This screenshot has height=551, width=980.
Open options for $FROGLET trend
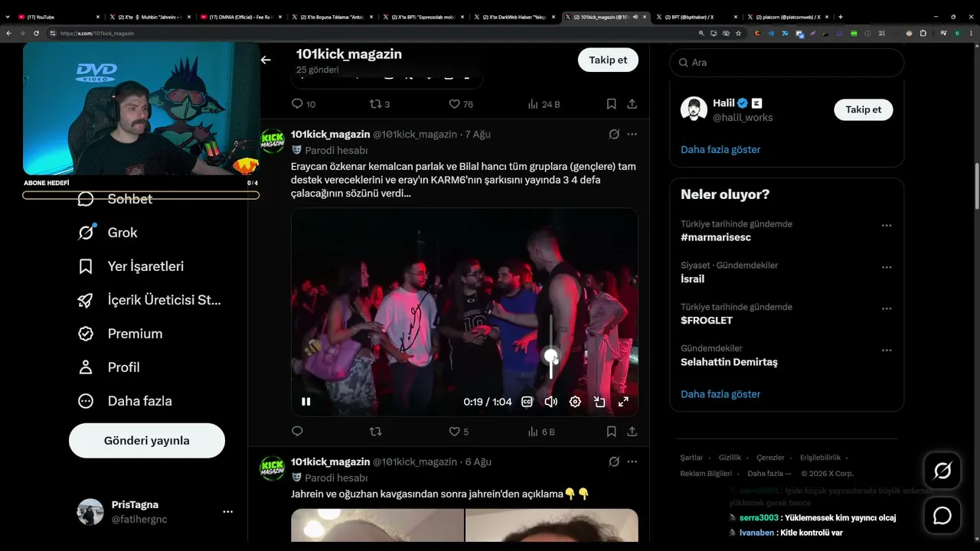click(887, 308)
